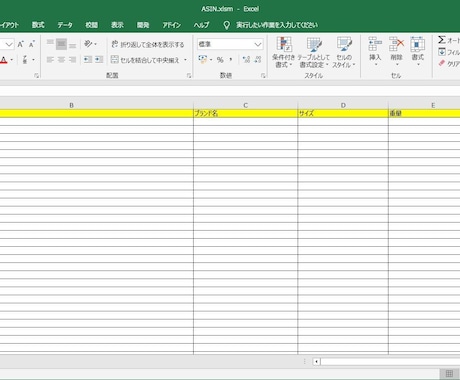Image resolution: width=460 pixels, height=380 pixels.
Task: Click the Fill down arrow icon
Action: pyautogui.click(x=442, y=52)
